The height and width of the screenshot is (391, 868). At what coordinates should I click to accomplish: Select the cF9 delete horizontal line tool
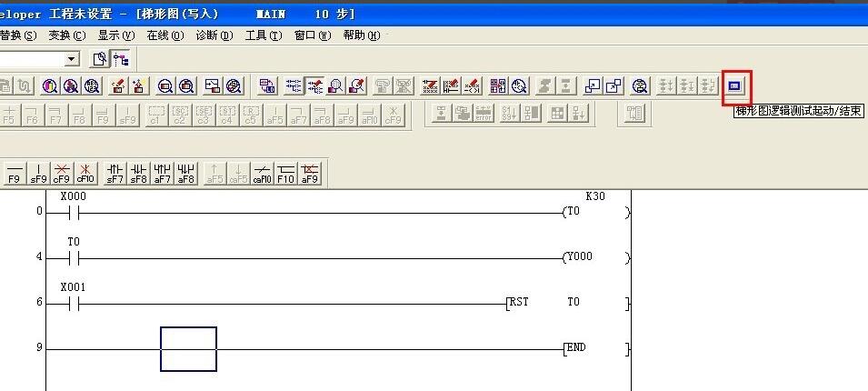[62, 173]
